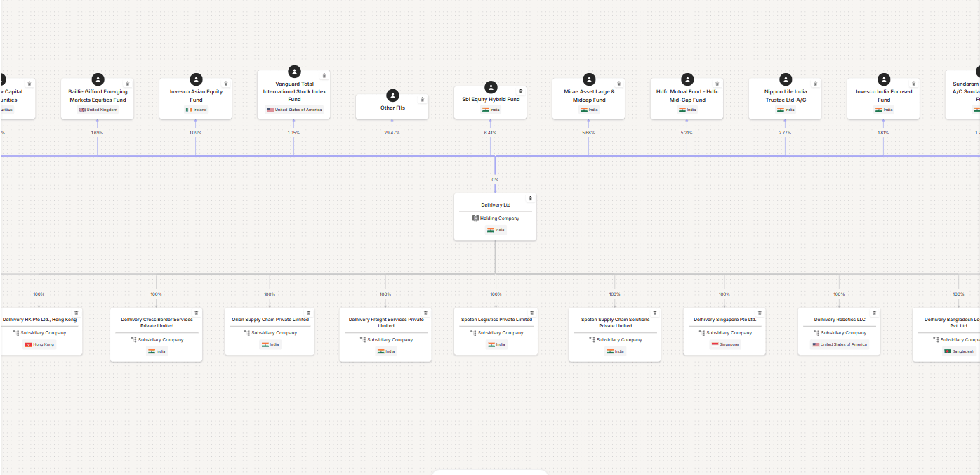Click subsidiary hierarchy icon on Delhivery Singapore card
Viewport: 980px width, 475px height.
pos(701,332)
